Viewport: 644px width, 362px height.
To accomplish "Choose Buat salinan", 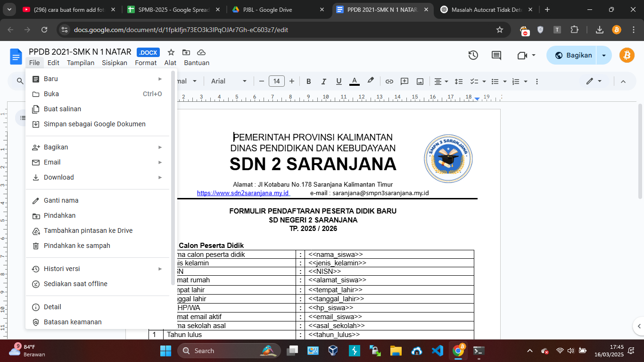I will point(98,109).
